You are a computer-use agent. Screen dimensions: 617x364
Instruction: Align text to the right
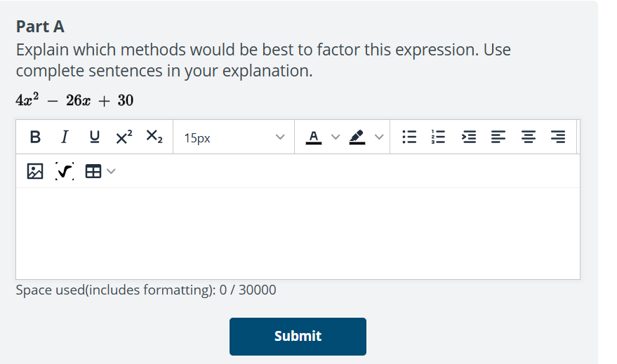tap(558, 137)
